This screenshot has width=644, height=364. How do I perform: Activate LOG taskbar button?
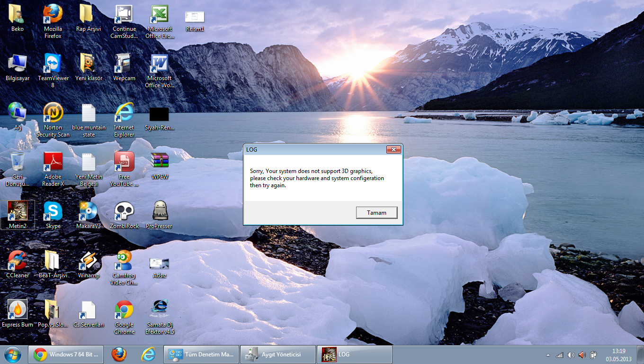pos(355,355)
